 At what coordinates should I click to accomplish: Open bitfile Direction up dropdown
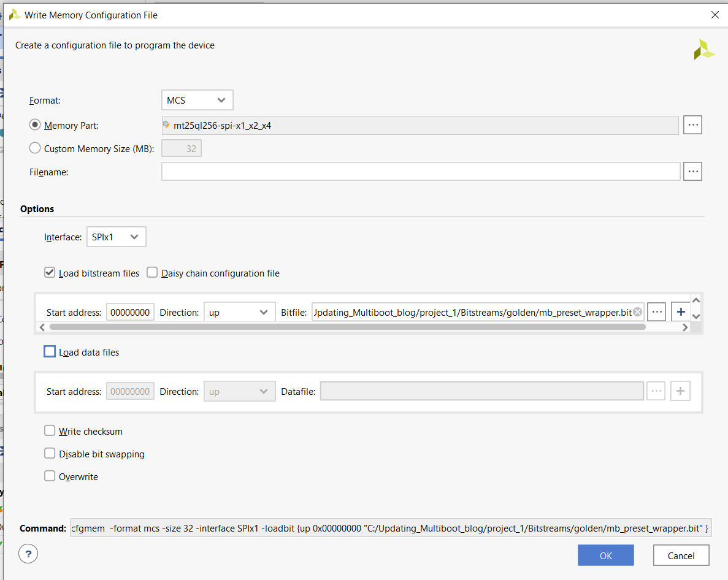click(x=239, y=312)
